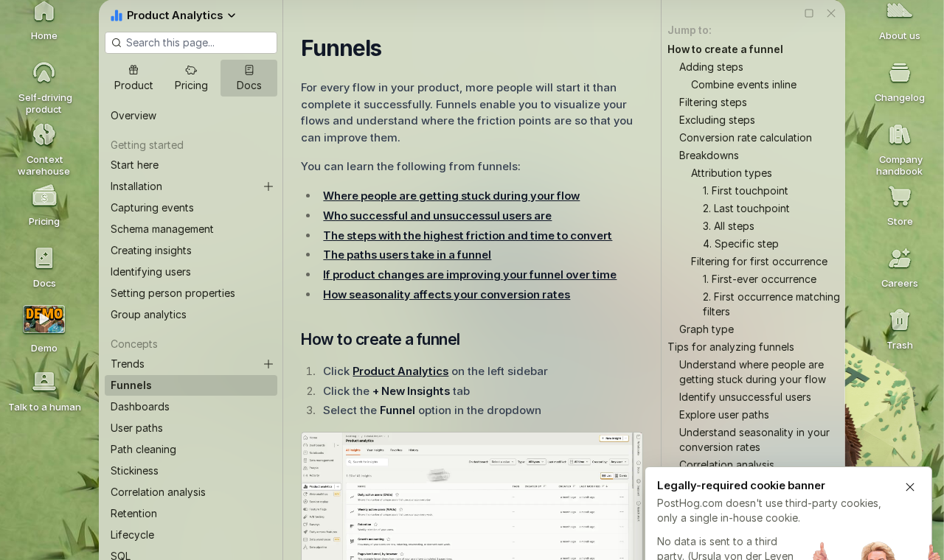
Task: Jump to Adding steps
Action: [711, 67]
